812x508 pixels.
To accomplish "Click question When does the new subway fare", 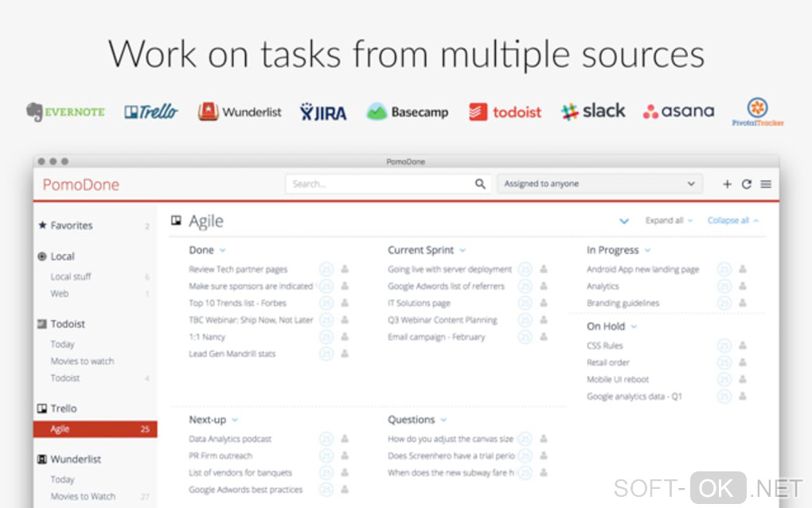I will [451, 473].
